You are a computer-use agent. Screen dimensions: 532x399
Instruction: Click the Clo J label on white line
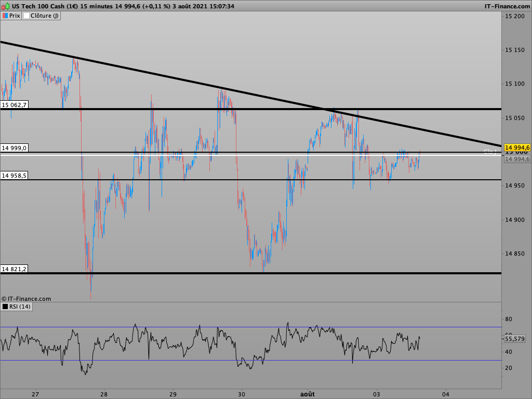click(490, 152)
